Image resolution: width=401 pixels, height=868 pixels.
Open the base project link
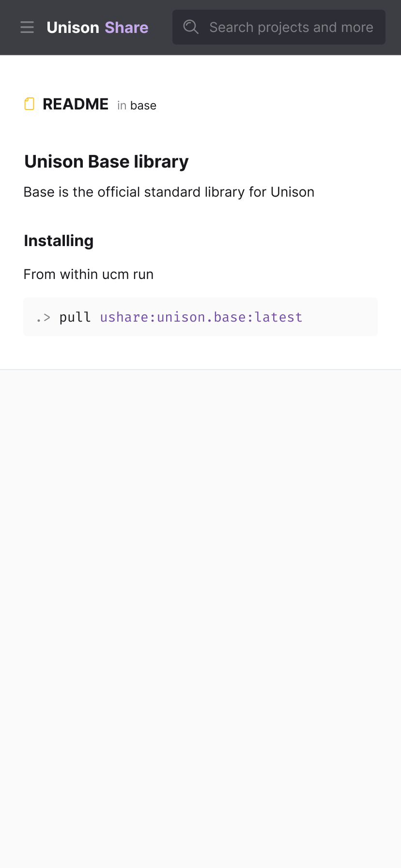[144, 105]
